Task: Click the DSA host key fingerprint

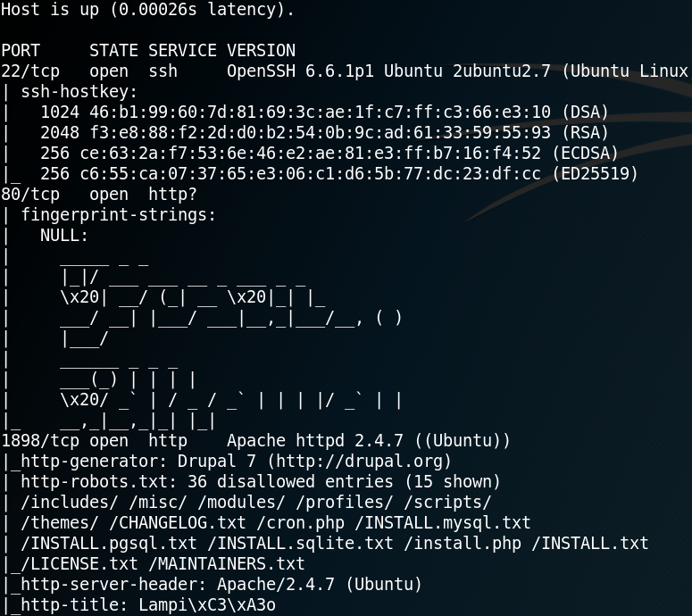Action: pos(320,112)
